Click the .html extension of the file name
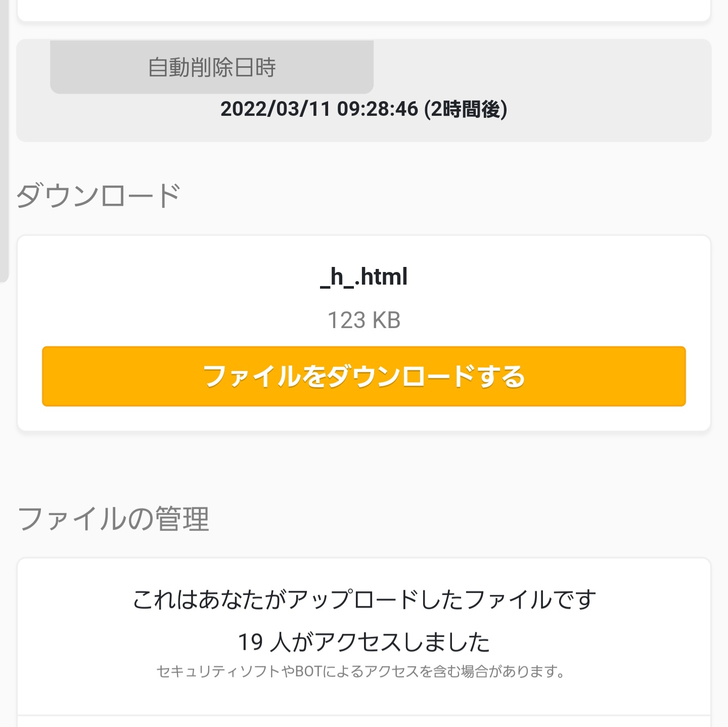This screenshot has width=728, height=727. [x=381, y=277]
